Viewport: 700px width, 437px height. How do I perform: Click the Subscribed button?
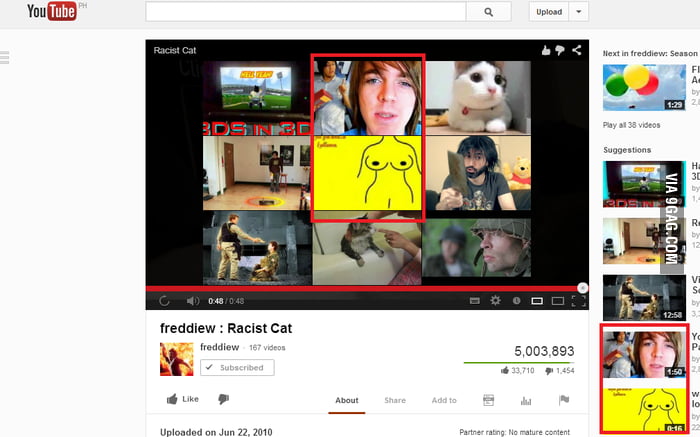coord(237,367)
